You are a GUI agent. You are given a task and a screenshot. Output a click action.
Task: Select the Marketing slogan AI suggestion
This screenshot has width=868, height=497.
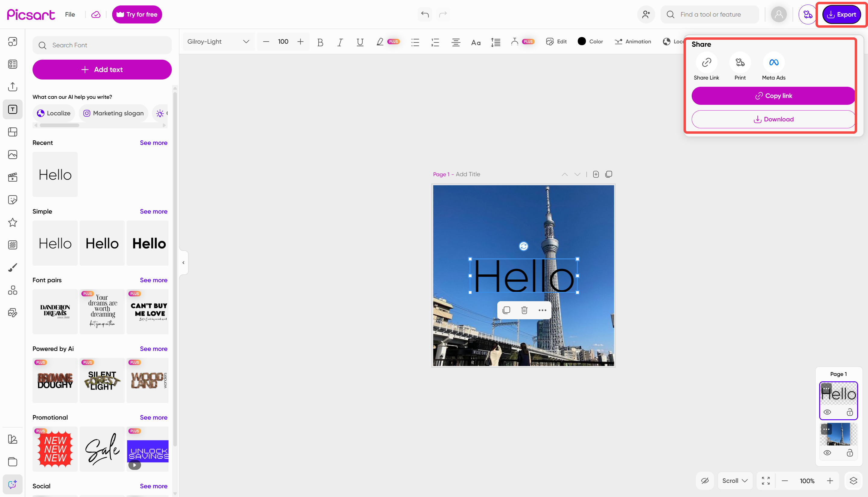click(113, 113)
